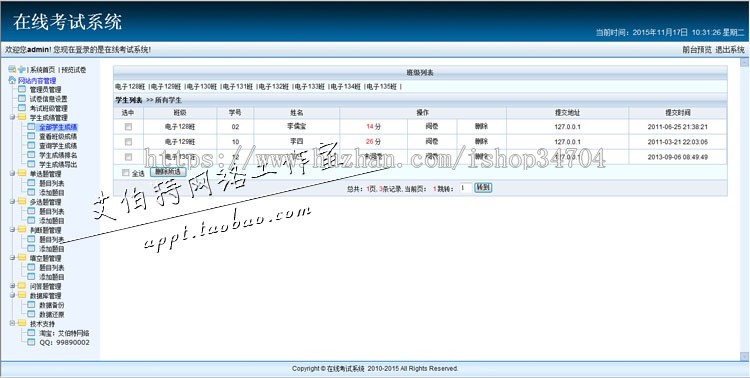Filter by class 电子128班 in class list
This screenshot has height=378, width=750.
(x=130, y=87)
